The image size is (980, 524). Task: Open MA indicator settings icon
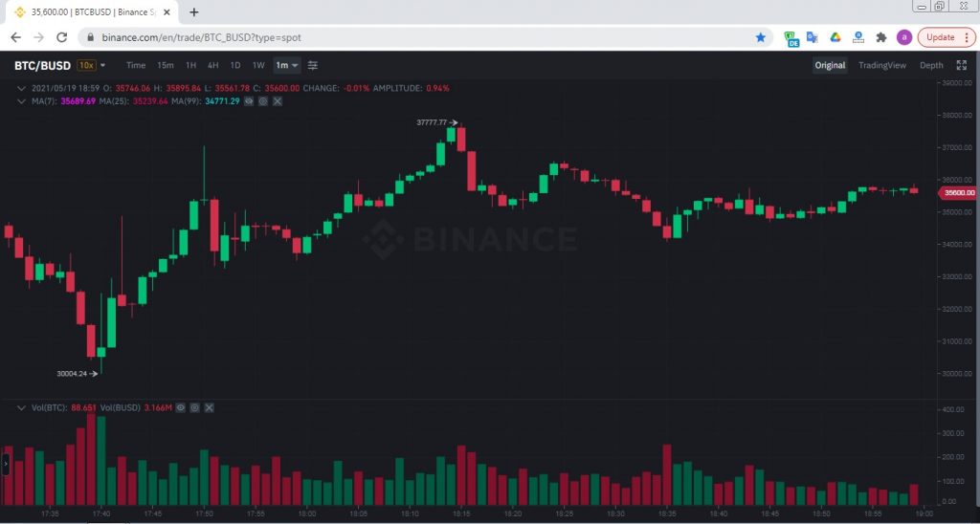[x=263, y=101]
